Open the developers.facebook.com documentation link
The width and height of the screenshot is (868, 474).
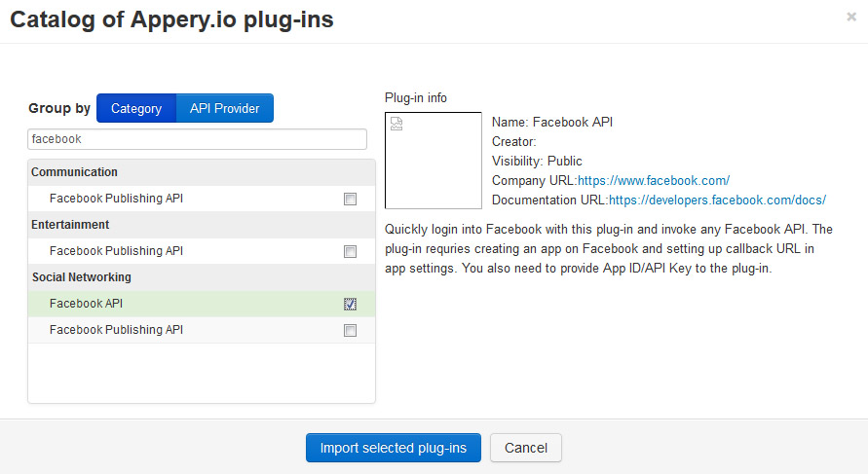tap(717, 200)
